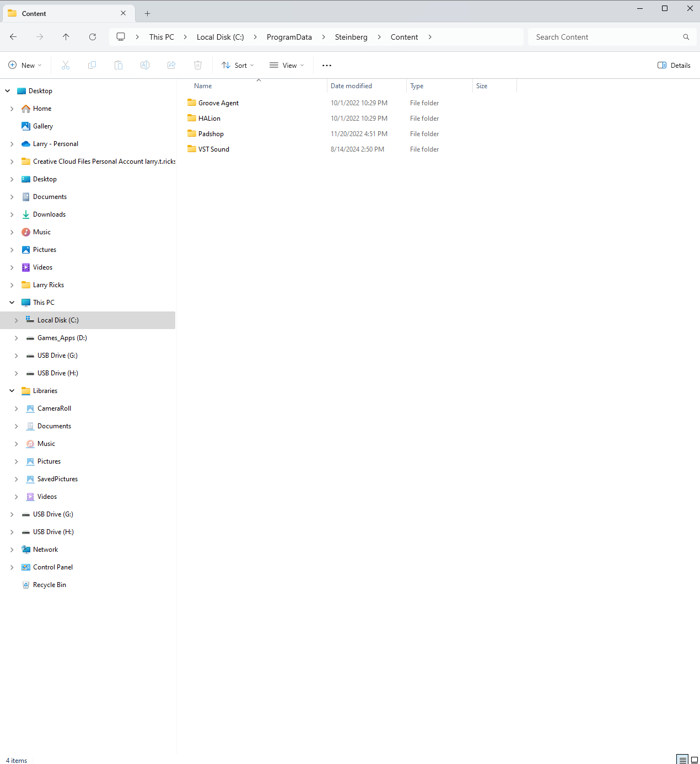The width and height of the screenshot is (700, 764).
Task: Click the Content breadcrumb segment
Action: click(405, 37)
